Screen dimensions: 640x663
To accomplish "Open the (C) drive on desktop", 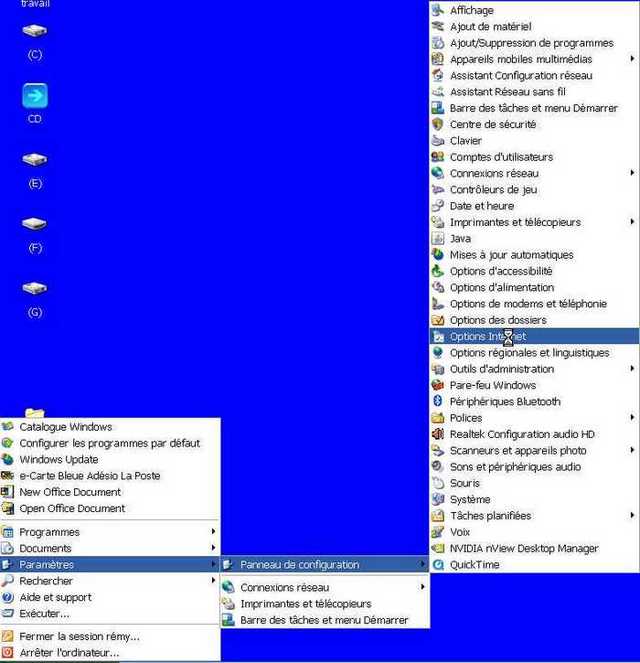I will (35, 32).
